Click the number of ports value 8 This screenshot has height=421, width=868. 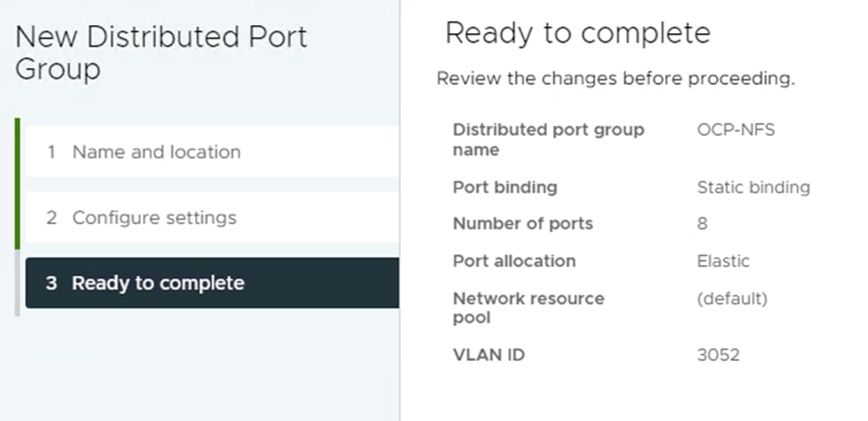[x=702, y=223]
